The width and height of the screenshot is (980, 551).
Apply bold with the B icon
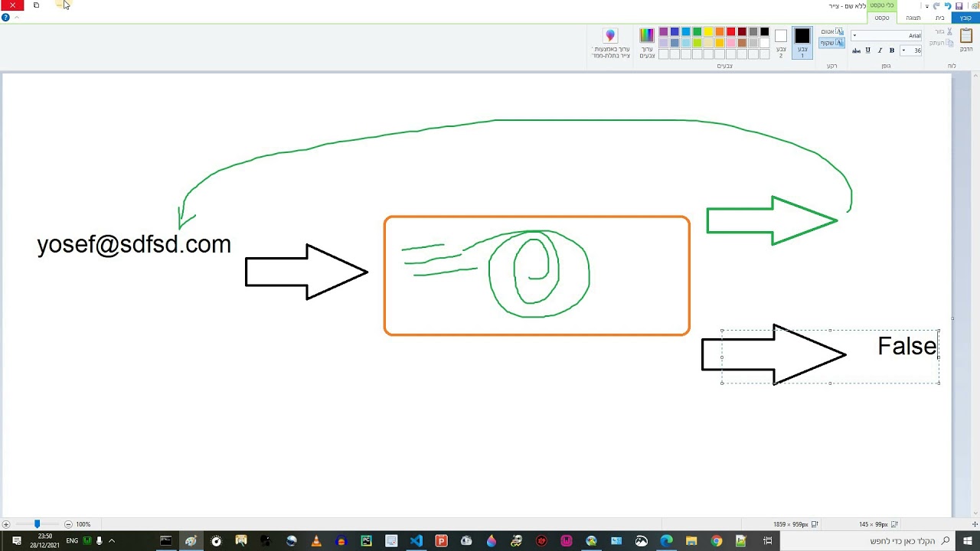tap(891, 51)
